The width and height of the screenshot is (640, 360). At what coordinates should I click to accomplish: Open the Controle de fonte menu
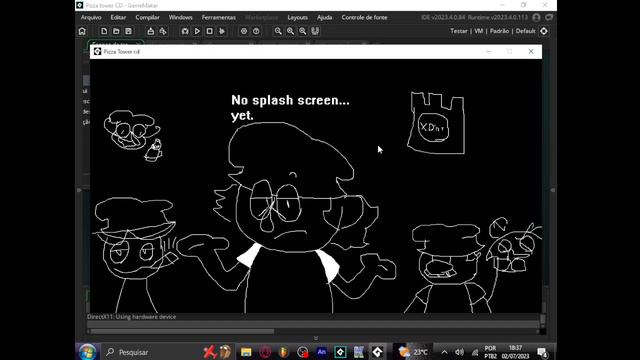(x=364, y=17)
